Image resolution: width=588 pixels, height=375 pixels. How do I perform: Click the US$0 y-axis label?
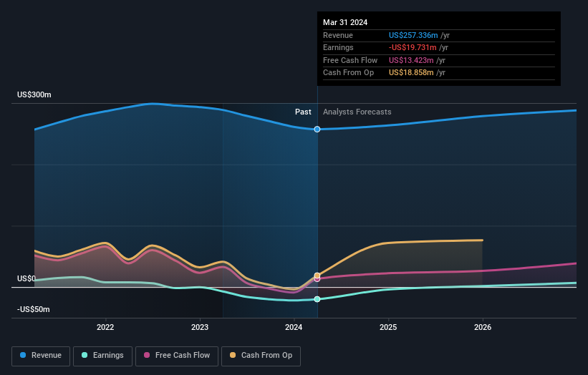tap(26, 278)
